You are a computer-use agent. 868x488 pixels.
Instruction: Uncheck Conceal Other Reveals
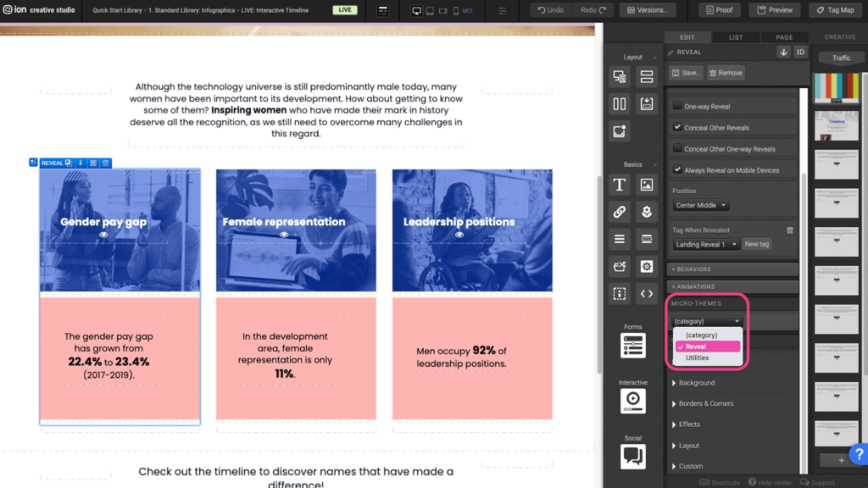tap(677, 127)
